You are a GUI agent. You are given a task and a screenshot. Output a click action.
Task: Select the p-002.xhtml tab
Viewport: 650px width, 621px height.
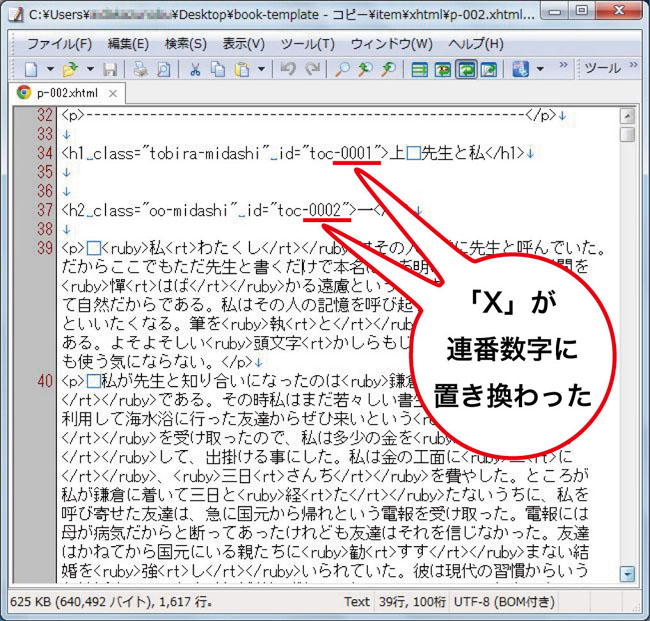[x=68, y=93]
